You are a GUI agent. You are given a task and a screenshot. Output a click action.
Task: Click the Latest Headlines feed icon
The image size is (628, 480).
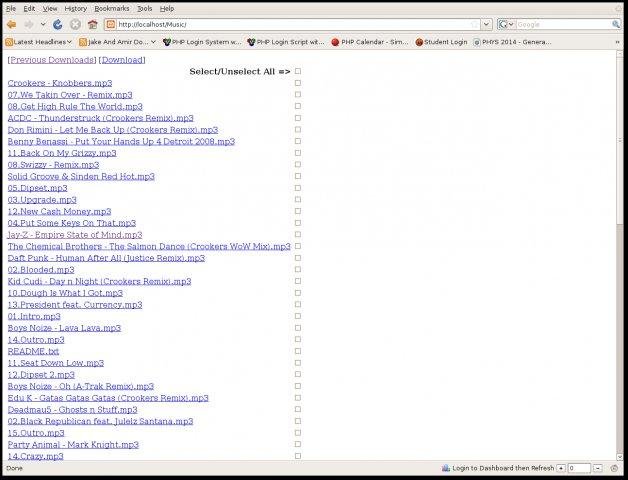point(9,42)
